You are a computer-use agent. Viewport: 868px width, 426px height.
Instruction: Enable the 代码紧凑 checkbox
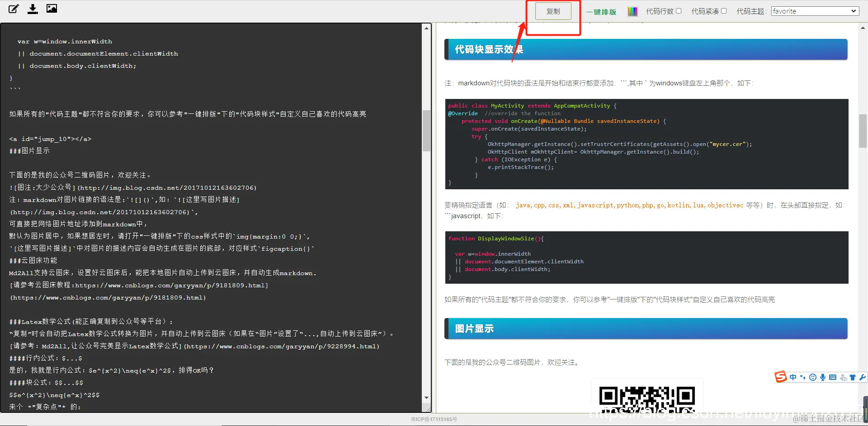723,11
